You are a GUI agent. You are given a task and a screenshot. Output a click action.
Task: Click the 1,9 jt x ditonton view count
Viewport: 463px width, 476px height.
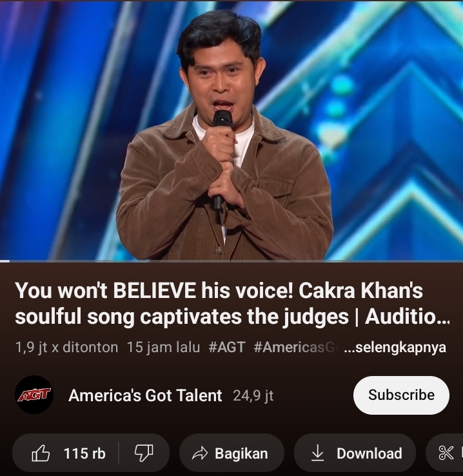click(x=66, y=347)
